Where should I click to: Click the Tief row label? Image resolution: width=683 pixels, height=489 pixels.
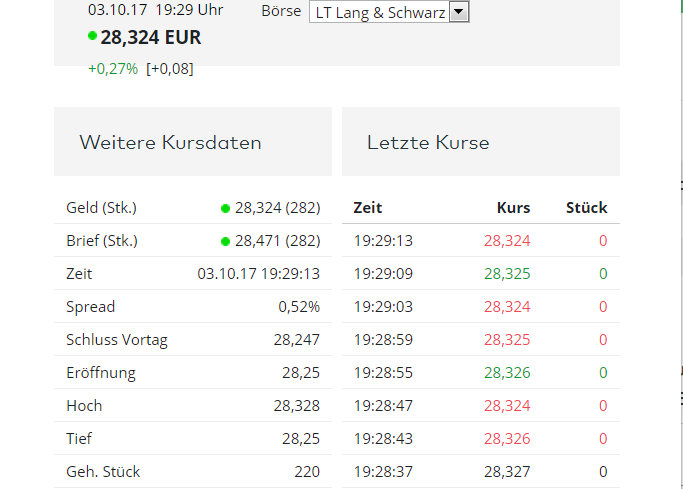tap(80, 439)
